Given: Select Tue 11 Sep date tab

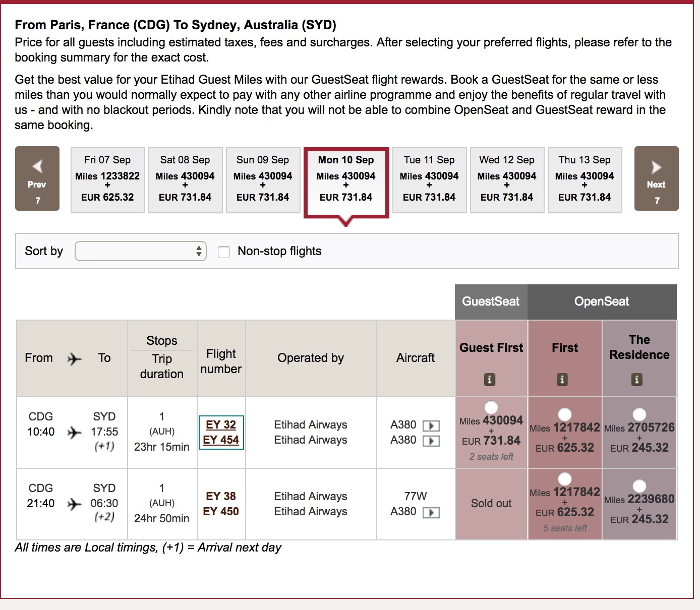Looking at the screenshot, I should tap(429, 179).
